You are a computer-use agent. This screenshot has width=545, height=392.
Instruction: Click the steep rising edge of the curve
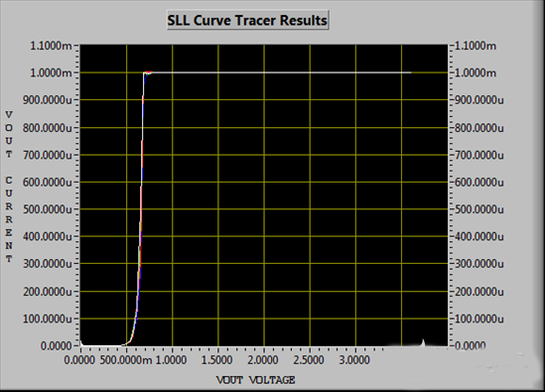(141, 208)
